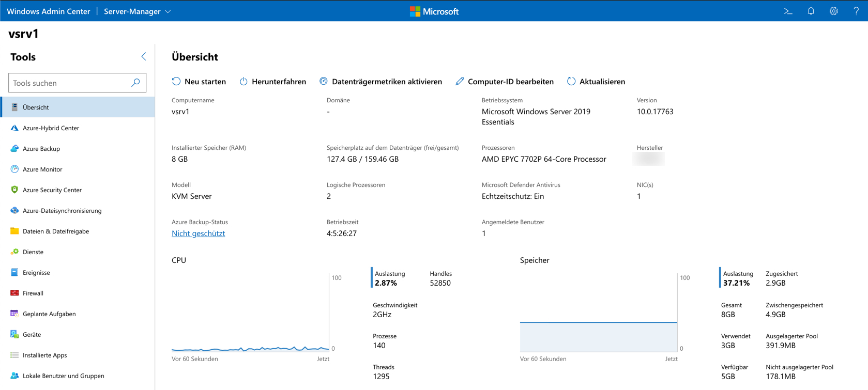Collapse the Tools panel chevron
The height and width of the screenshot is (390, 868).
[x=144, y=56]
